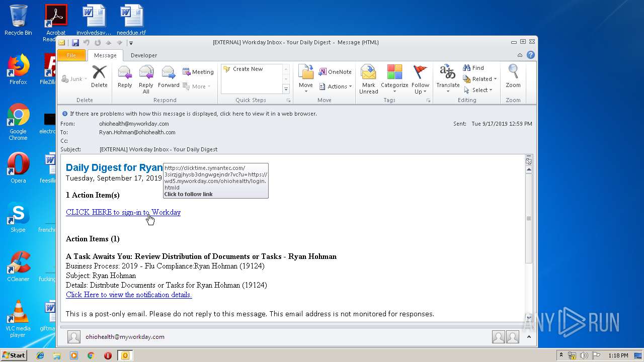Expand the People Pane with caret
The image size is (644, 362).
coord(528,337)
